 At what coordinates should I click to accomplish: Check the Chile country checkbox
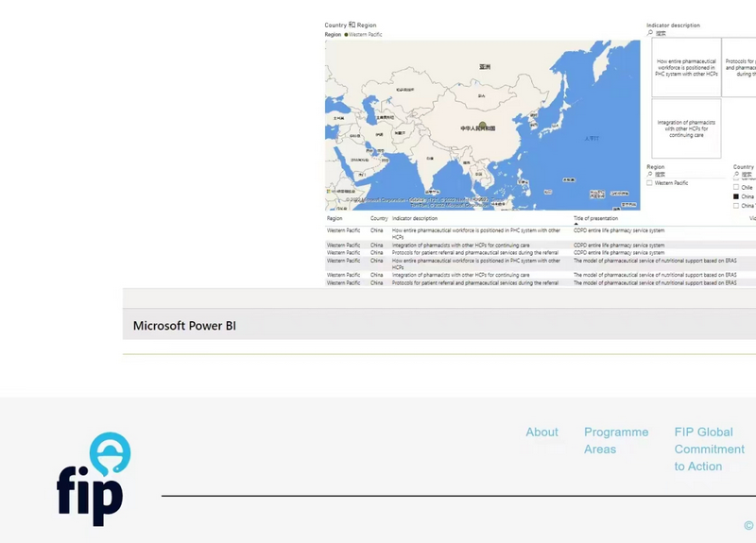[737, 188]
